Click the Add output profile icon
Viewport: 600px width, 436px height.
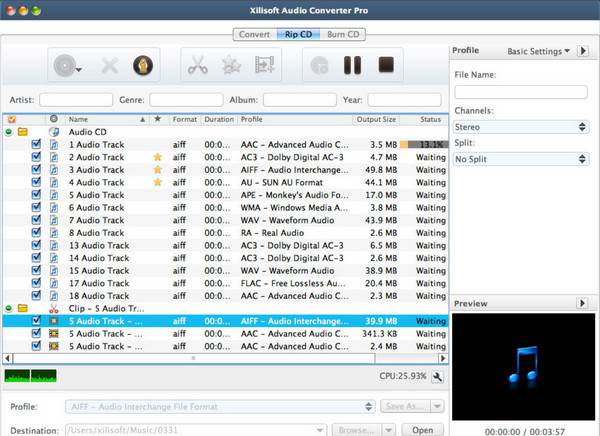pos(265,64)
